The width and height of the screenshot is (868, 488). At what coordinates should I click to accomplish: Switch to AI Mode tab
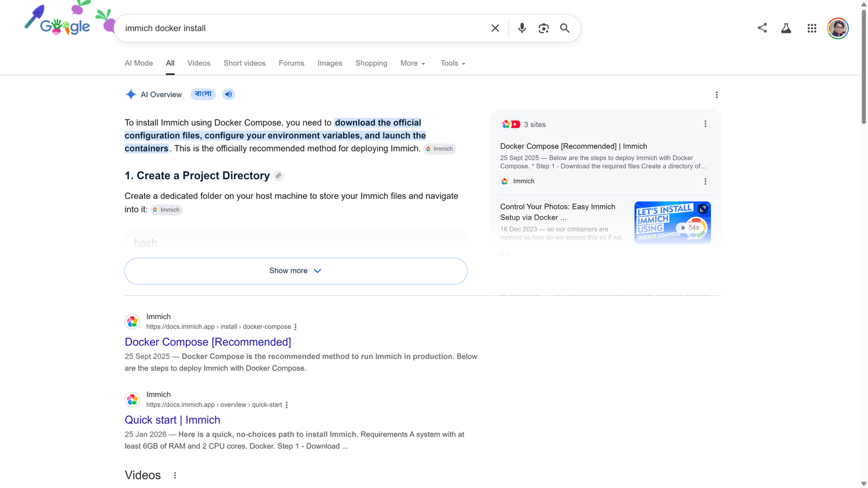click(139, 64)
